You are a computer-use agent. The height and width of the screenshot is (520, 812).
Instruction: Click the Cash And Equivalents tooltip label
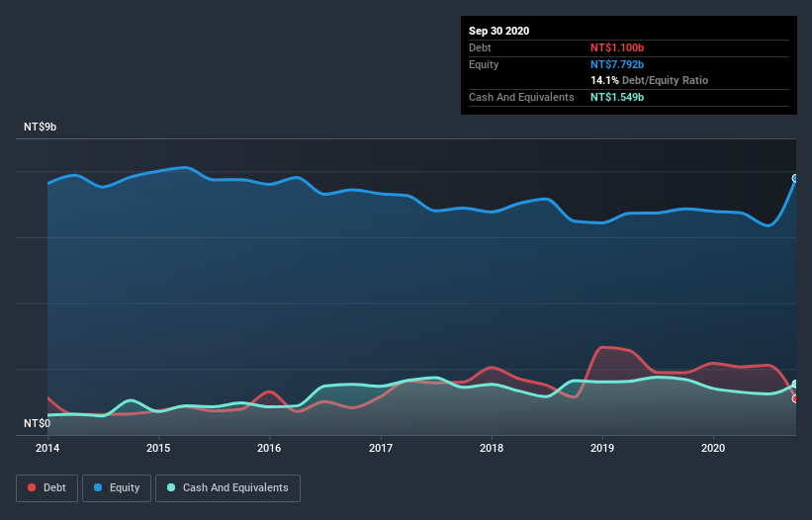tap(521, 97)
